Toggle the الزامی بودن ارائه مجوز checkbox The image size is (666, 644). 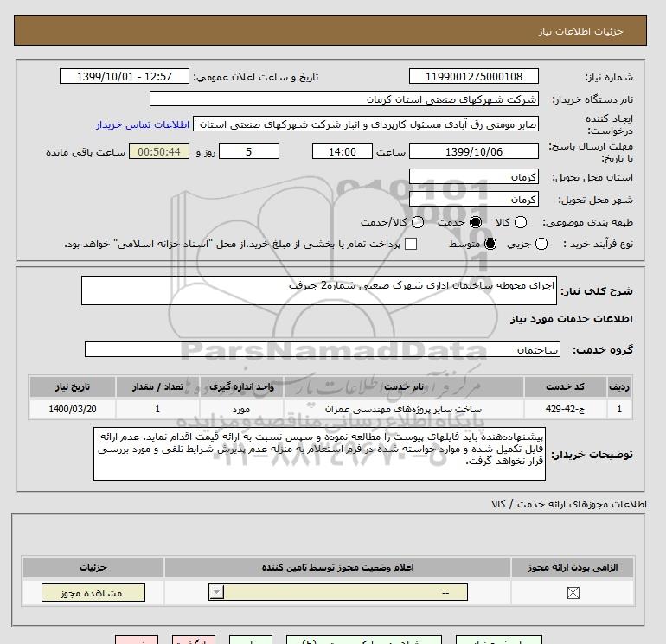(x=573, y=593)
